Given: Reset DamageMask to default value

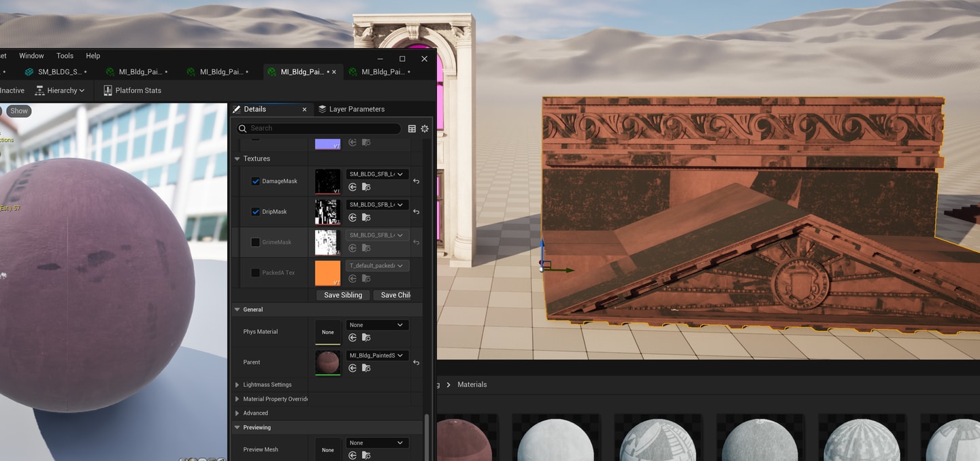Looking at the screenshot, I should point(416,182).
